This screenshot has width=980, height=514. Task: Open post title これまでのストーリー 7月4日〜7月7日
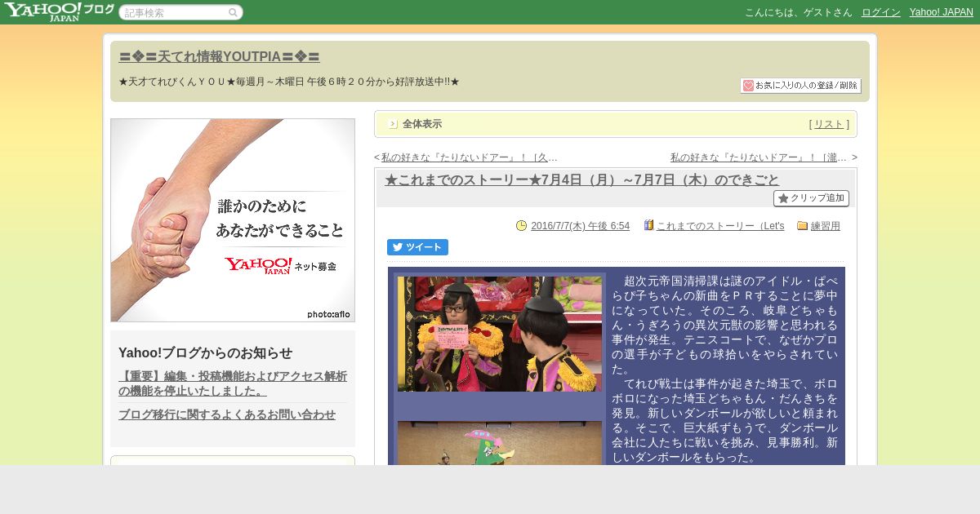point(581,180)
